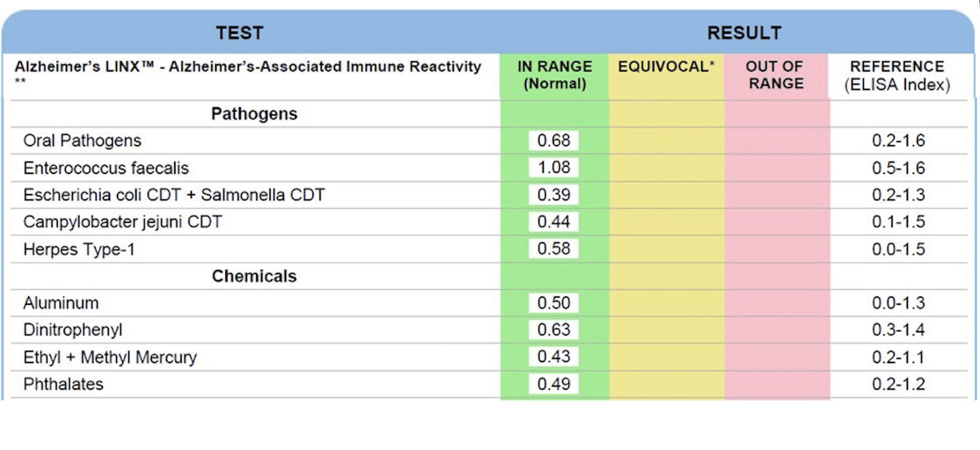The width and height of the screenshot is (980, 450).
Task: Click the Alzheimer's LINX test title
Action: click(247, 67)
